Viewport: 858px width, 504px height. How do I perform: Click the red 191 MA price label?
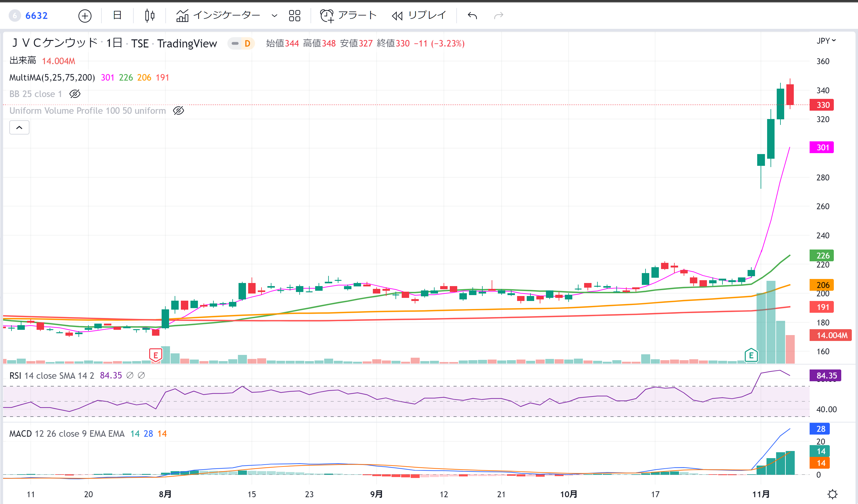click(822, 307)
